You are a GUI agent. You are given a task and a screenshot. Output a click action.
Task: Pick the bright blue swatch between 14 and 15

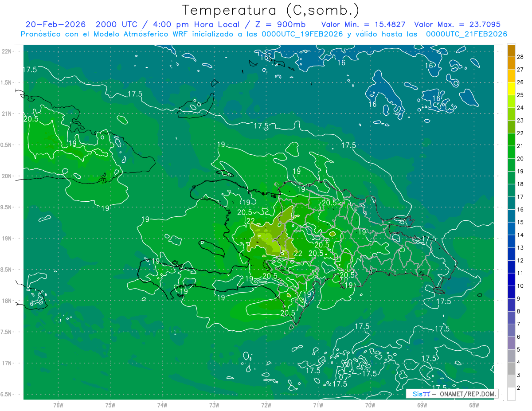point(512,228)
